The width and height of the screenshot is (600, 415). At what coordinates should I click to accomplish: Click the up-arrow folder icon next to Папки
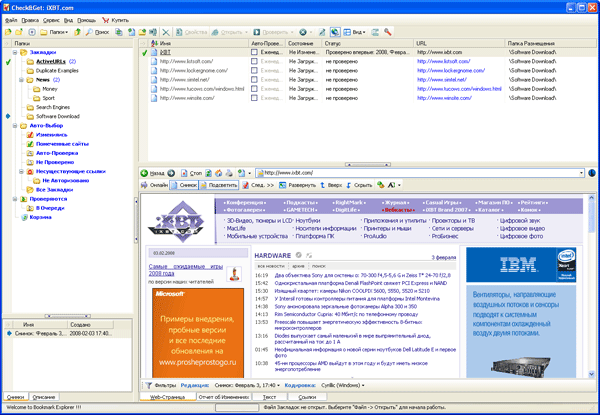point(78,32)
